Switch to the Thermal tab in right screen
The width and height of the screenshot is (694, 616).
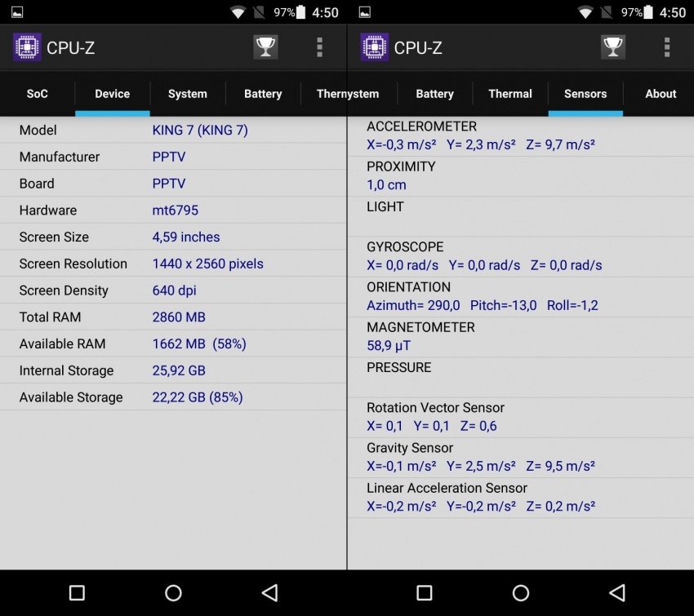coord(510,94)
